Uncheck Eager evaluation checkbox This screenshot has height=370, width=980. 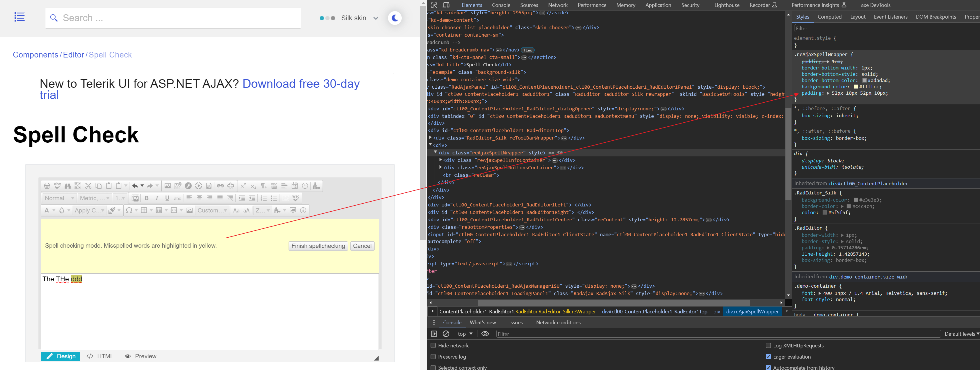coord(768,357)
